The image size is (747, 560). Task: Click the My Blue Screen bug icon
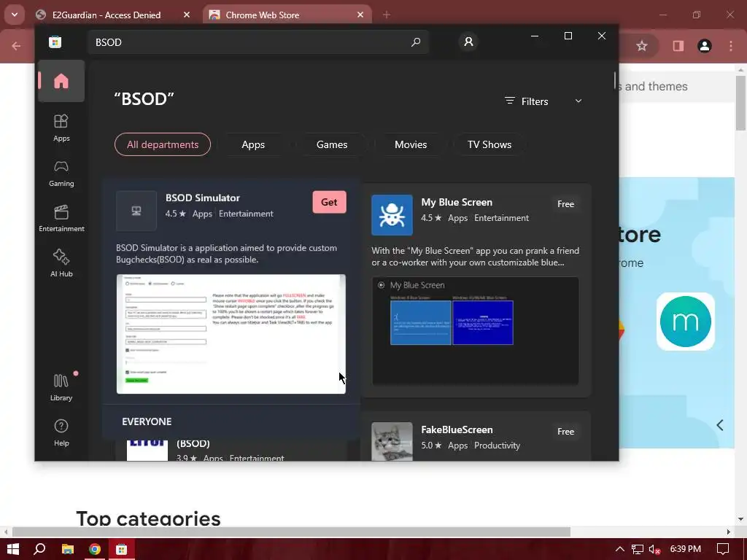tap(392, 215)
